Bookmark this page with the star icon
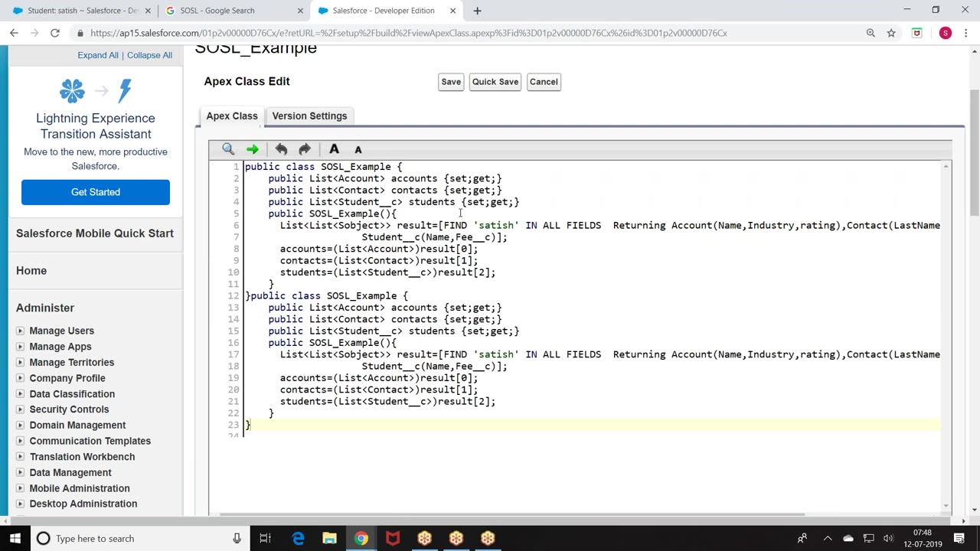The width and height of the screenshot is (980, 551). coord(891,33)
